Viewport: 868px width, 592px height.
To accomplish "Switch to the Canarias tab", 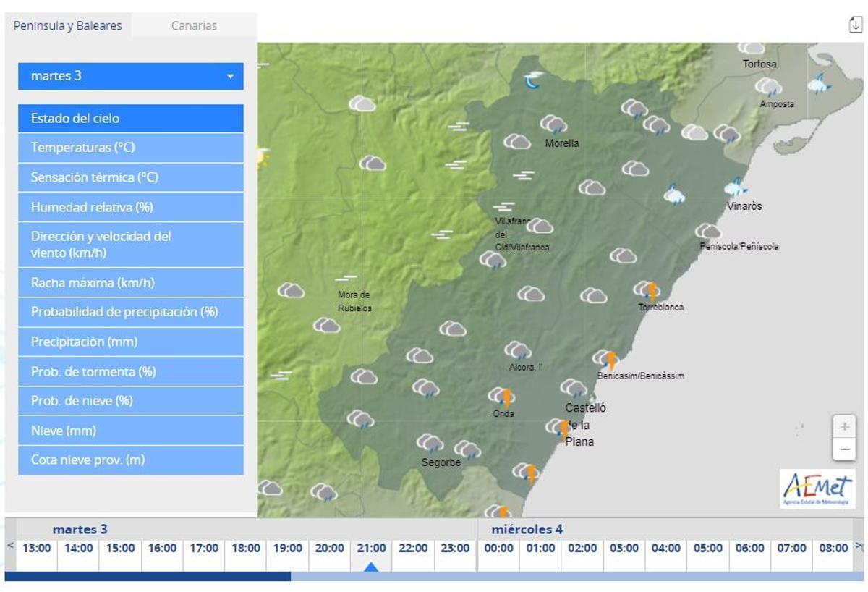I will pos(194,25).
